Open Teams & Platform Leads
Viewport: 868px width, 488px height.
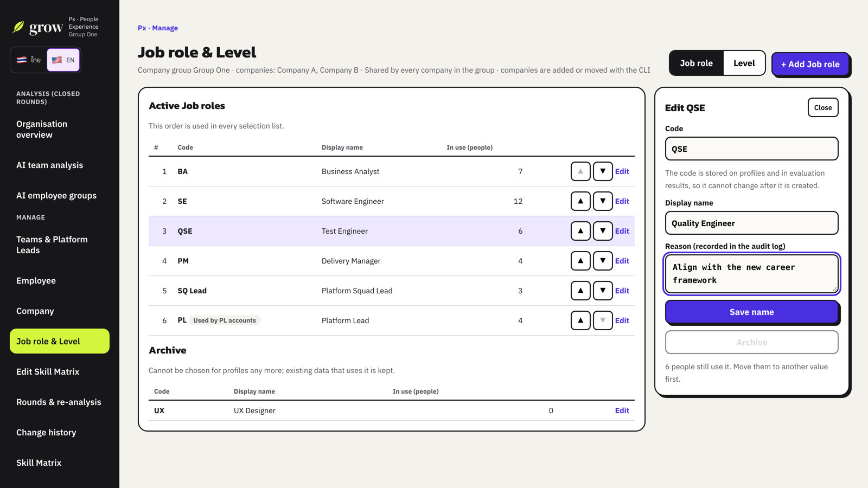60,245
